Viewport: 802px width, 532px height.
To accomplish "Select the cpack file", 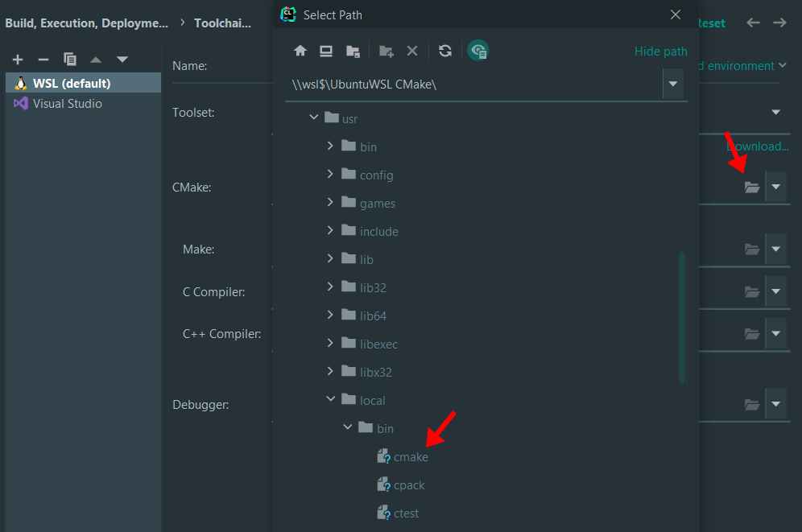I will pyautogui.click(x=400, y=485).
